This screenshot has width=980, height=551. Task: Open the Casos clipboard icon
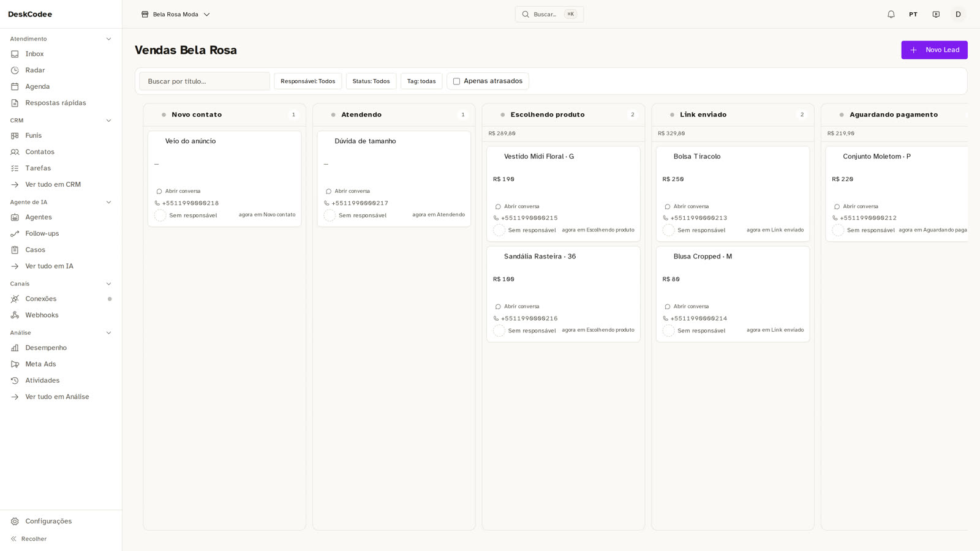15,250
